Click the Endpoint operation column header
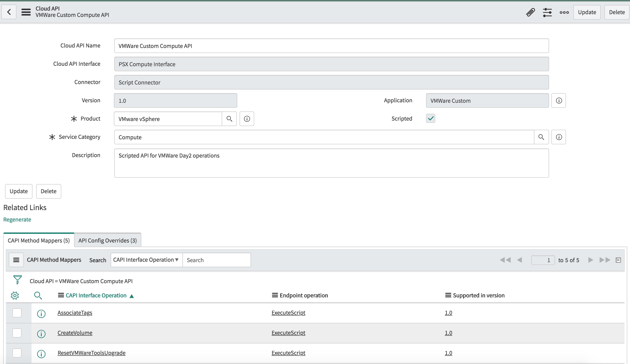Image resolution: width=630 pixels, height=364 pixels. click(x=304, y=295)
